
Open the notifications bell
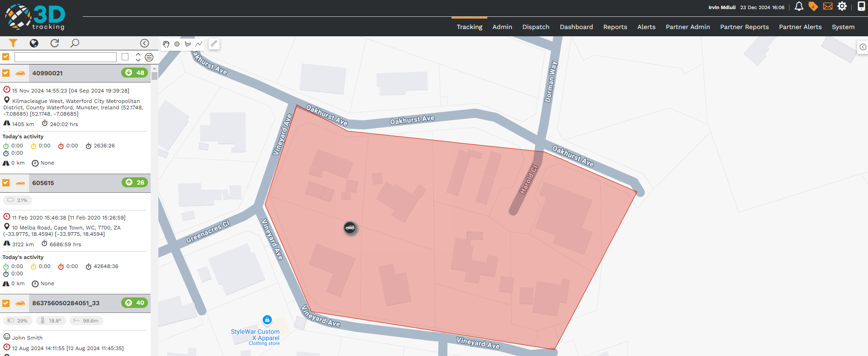799,6
